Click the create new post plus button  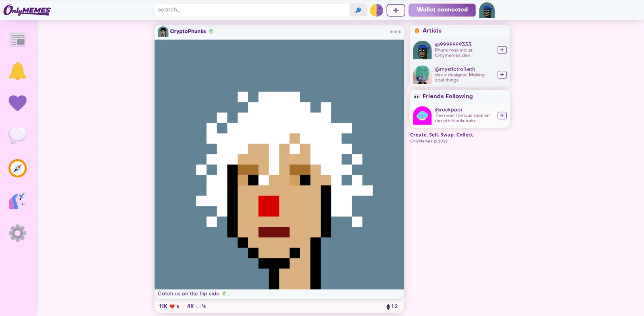[396, 10]
